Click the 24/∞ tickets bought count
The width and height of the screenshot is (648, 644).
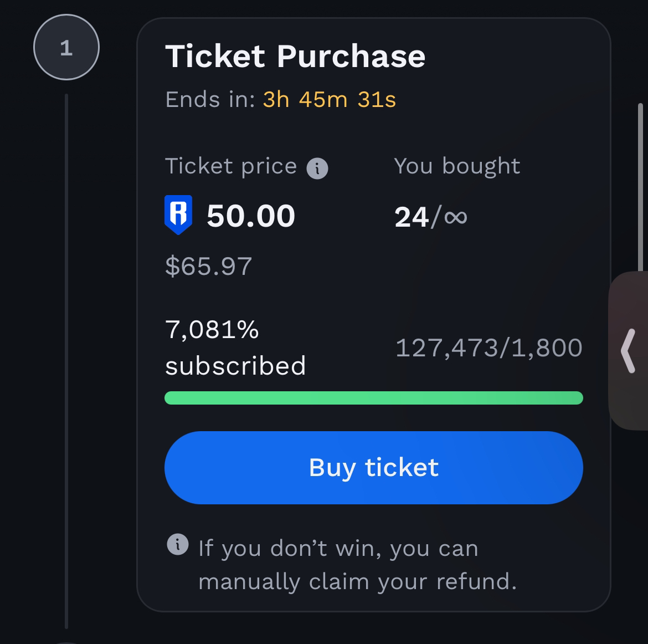(430, 217)
